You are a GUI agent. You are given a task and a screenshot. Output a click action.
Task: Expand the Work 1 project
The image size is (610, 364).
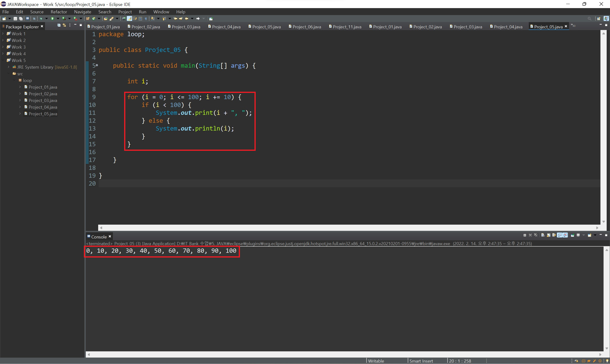point(3,34)
